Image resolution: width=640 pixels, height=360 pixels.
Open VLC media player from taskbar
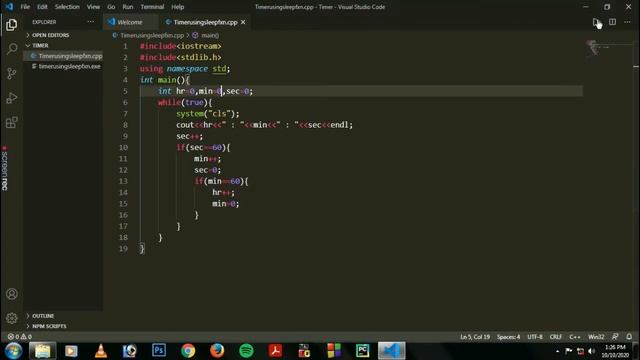pyautogui.click(x=100, y=351)
